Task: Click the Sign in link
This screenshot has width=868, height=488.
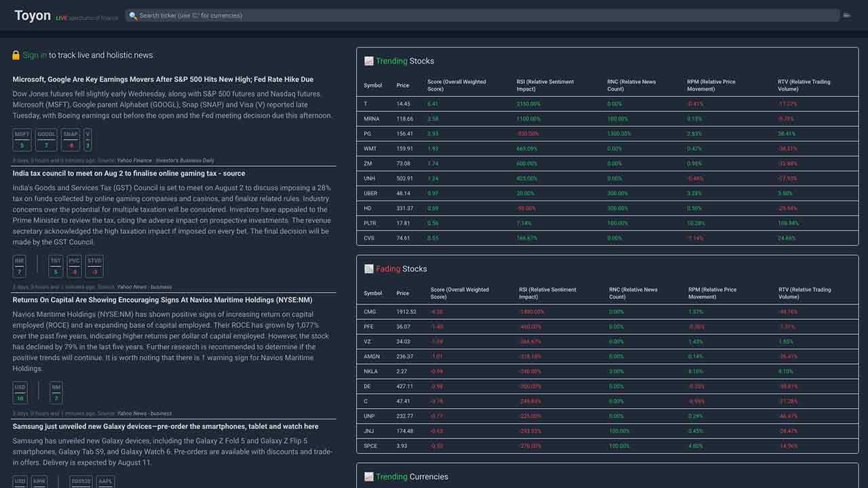Action: tap(35, 55)
